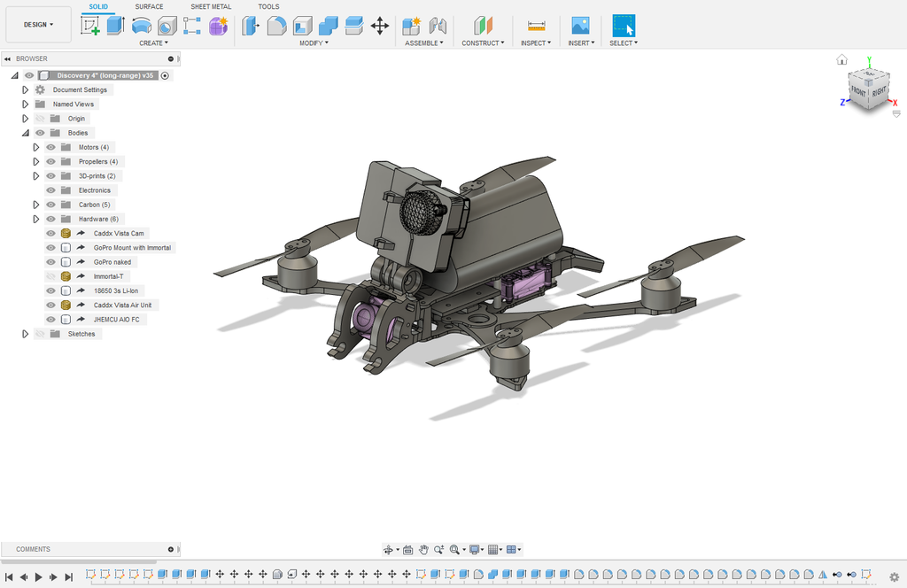Open the MODIFY dropdown menu
Viewport: 907px width, 588px height.
pyautogui.click(x=314, y=43)
